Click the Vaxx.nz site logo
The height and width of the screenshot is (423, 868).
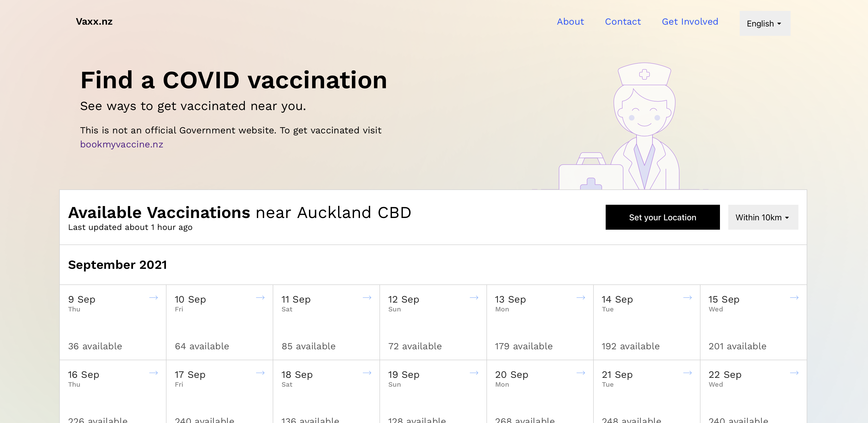click(94, 22)
